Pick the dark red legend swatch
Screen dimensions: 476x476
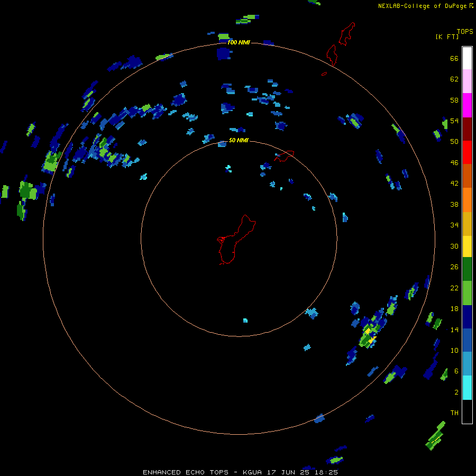(467, 129)
